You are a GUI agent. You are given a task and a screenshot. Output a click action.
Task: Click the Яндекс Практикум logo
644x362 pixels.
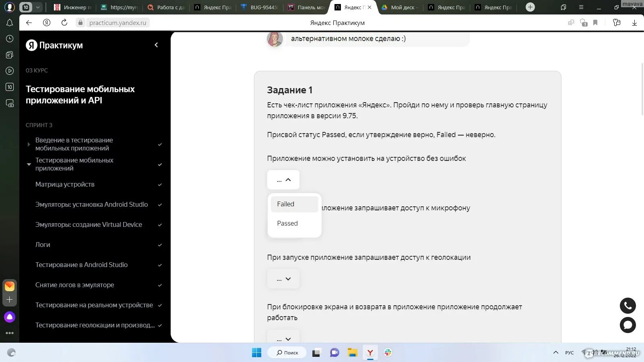[x=54, y=45]
